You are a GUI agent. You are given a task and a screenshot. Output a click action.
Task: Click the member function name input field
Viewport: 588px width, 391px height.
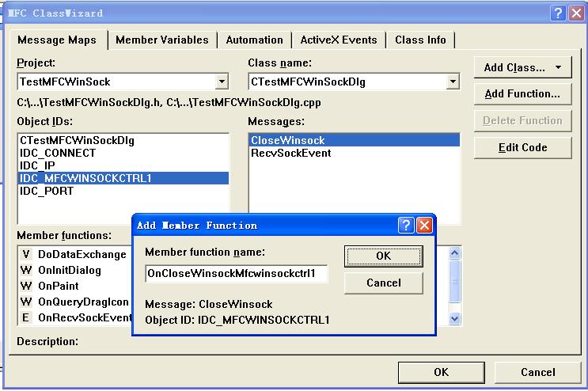[237, 273]
